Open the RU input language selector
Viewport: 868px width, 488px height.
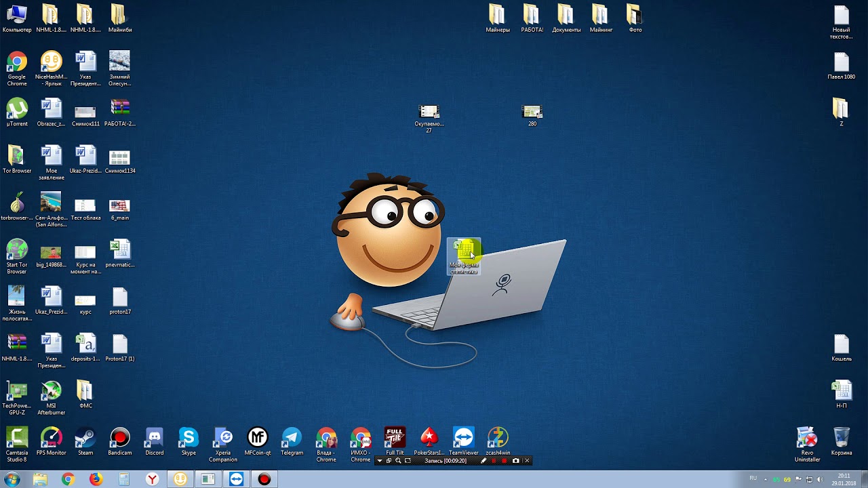coord(753,479)
